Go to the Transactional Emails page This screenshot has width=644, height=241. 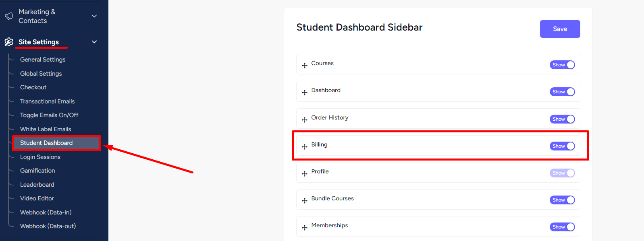point(47,101)
